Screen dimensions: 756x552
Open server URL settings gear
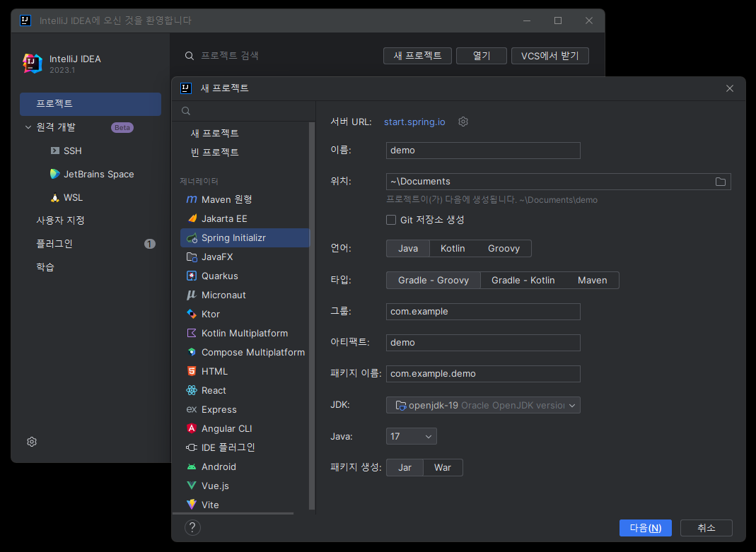coord(463,122)
